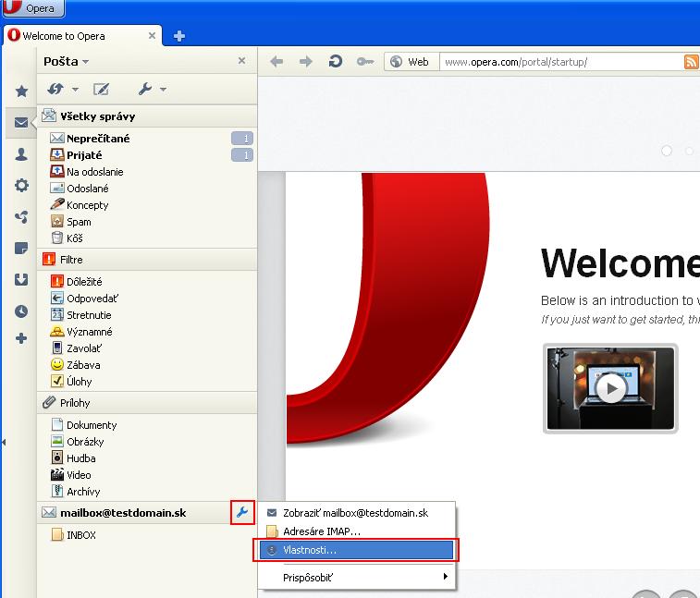The image size is (700, 598).
Task: Open the Kôš trash folder
Action: 147,238
